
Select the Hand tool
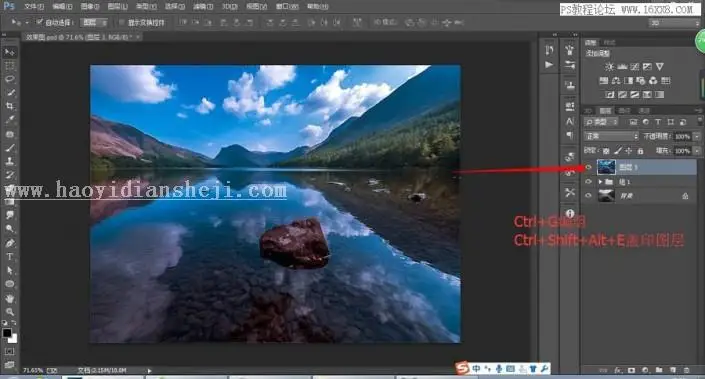point(9,298)
